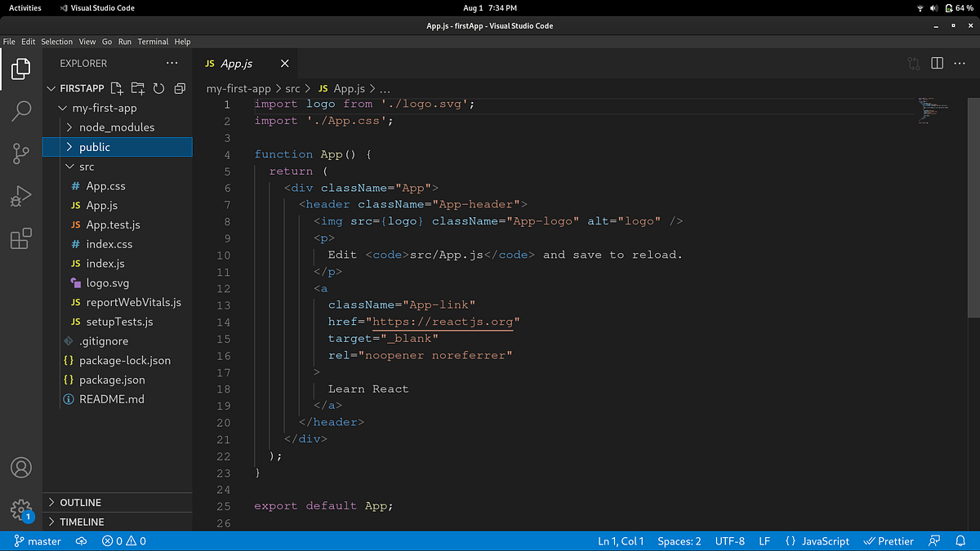Viewport: 980px width, 551px height.
Task: Open notifications from the status bar bell
Action: (x=960, y=540)
